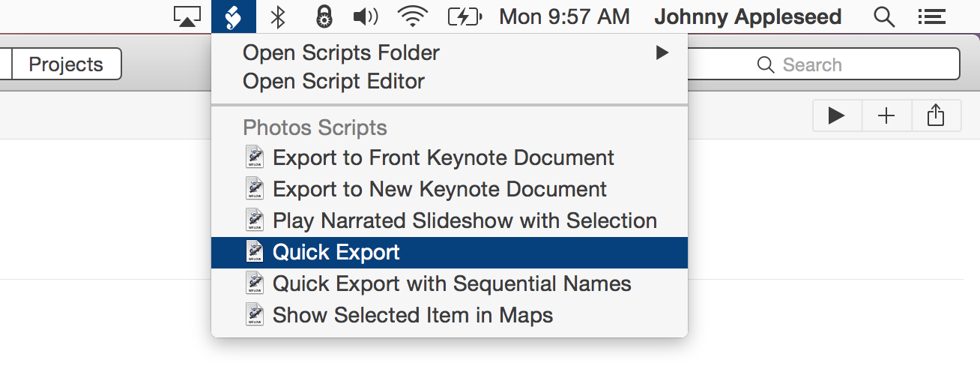Run Quick Export with Sequential Names script
This screenshot has width=980, height=387.
click(450, 284)
